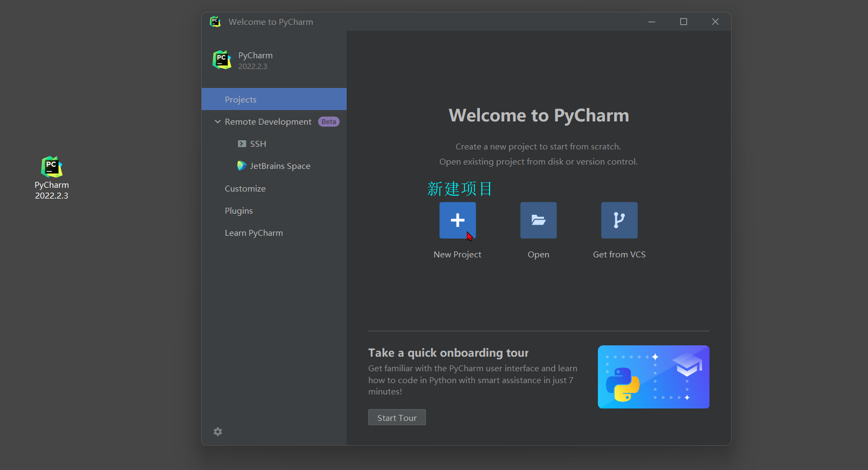Switch to the Plugins section
The width and height of the screenshot is (868, 470).
239,210
